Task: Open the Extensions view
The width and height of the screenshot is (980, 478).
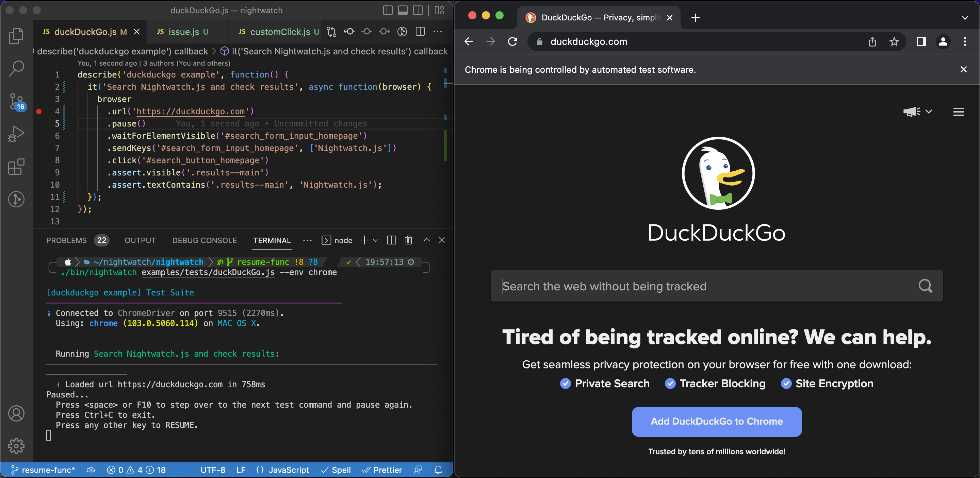Action: pos(16,167)
